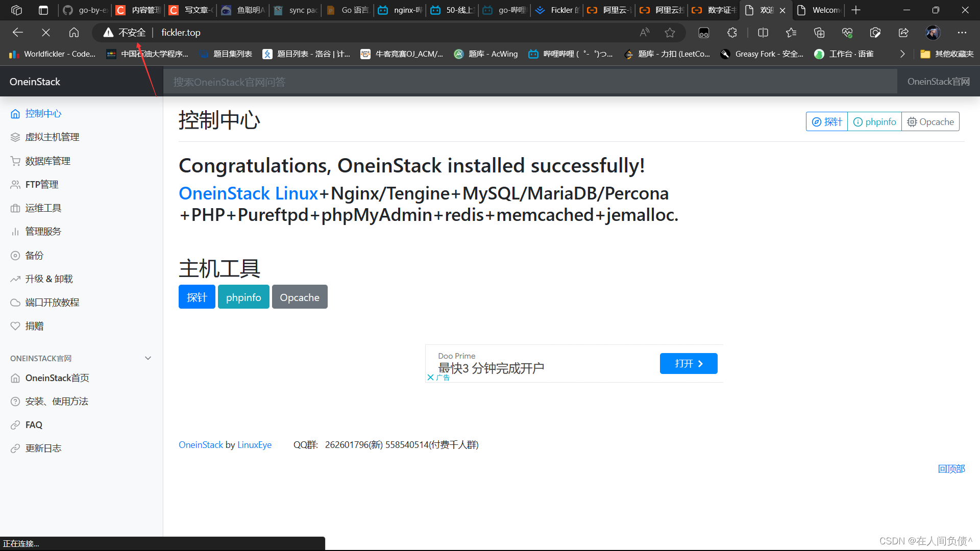Switch to the go-by-example GitHub tab
This screenshot has width=980, height=551.
pyautogui.click(x=85, y=10)
